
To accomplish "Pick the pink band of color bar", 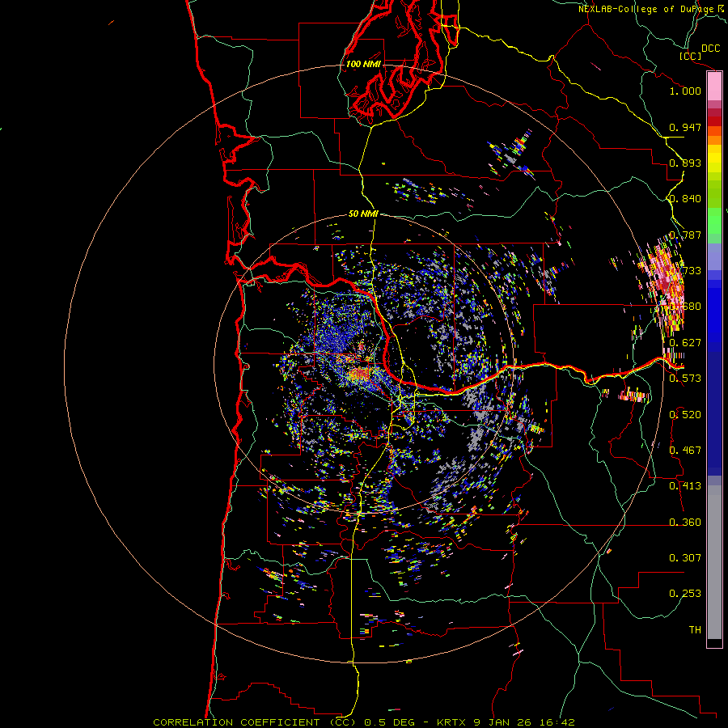I will point(714,87).
